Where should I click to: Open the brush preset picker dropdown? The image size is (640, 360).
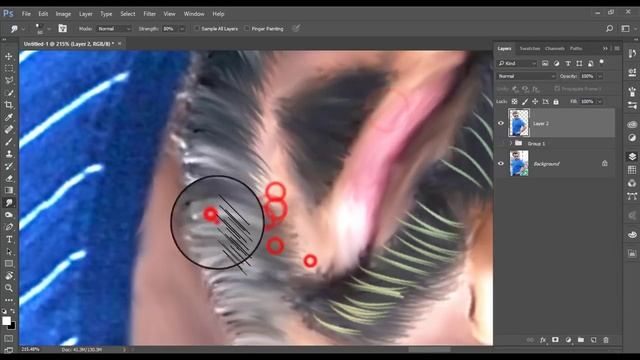coord(49,29)
